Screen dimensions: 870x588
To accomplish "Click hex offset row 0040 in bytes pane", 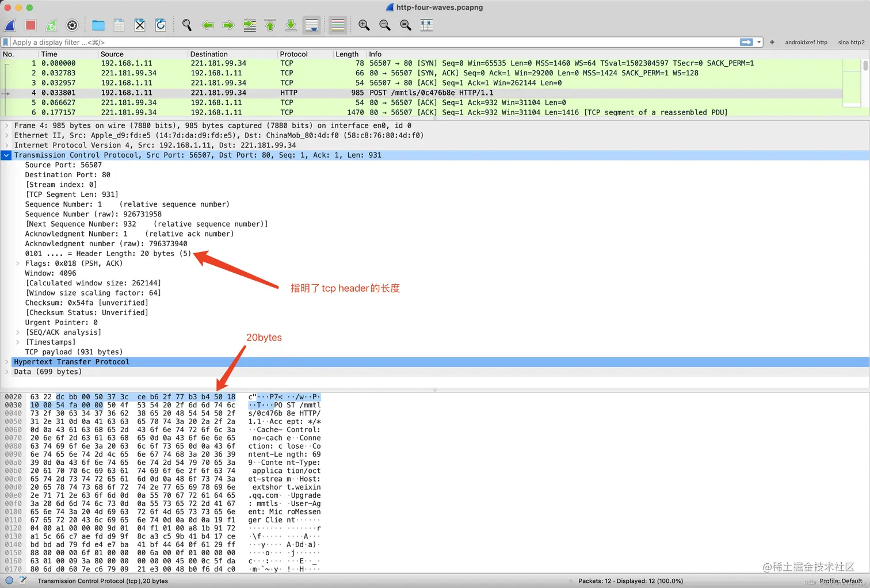I will pyautogui.click(x=13, y=413).
